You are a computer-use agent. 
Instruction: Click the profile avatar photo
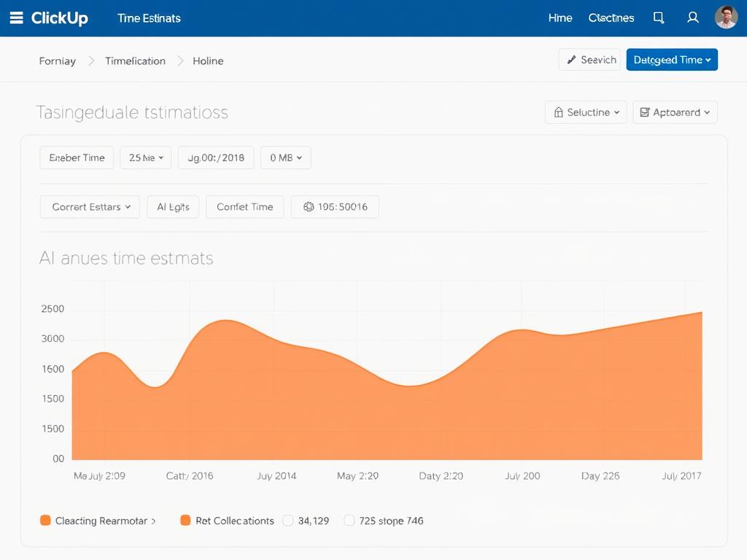click(x=726, y=17)
